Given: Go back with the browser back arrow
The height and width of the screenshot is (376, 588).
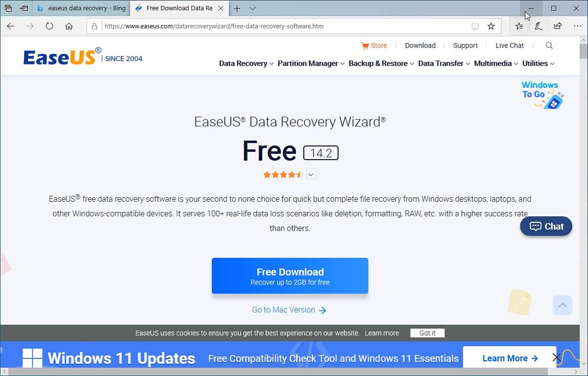Looking at the screenshot, I should [x=11, y=26].
